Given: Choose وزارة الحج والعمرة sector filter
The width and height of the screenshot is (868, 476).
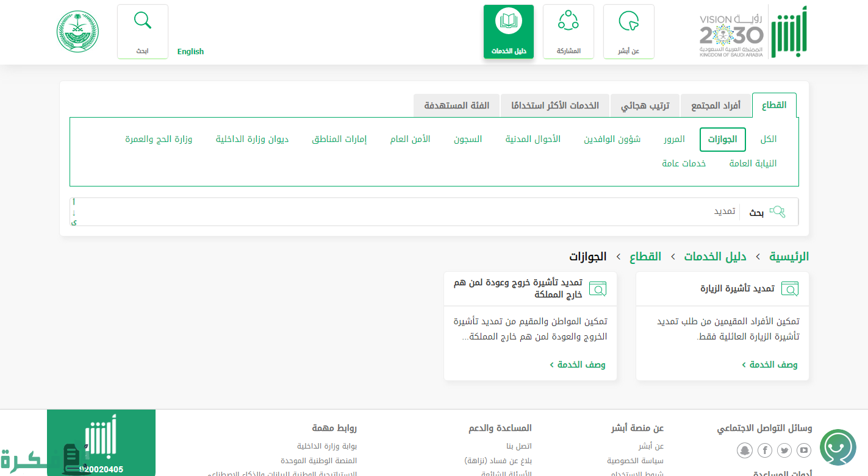Looking at the screenshot, I should [159, 139].
